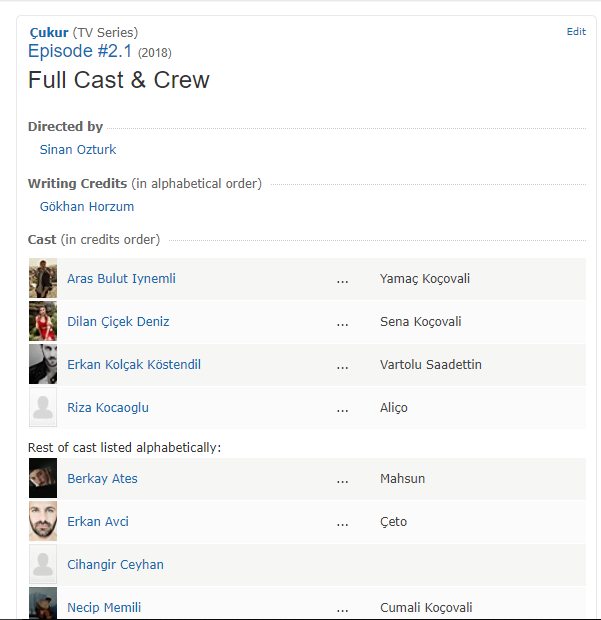This screenshot has width=601, height=620.
Task: Click the Edit link
Action: (576, 32)
